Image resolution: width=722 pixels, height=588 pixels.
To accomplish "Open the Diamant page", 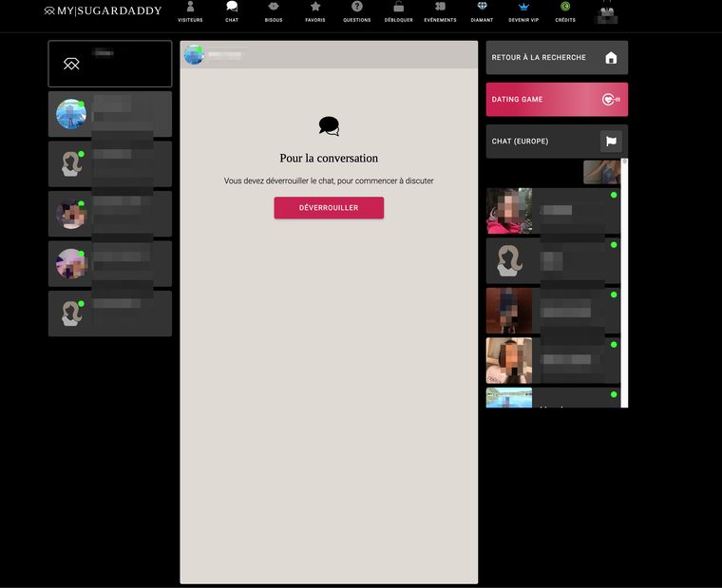I will click(482, 12).
